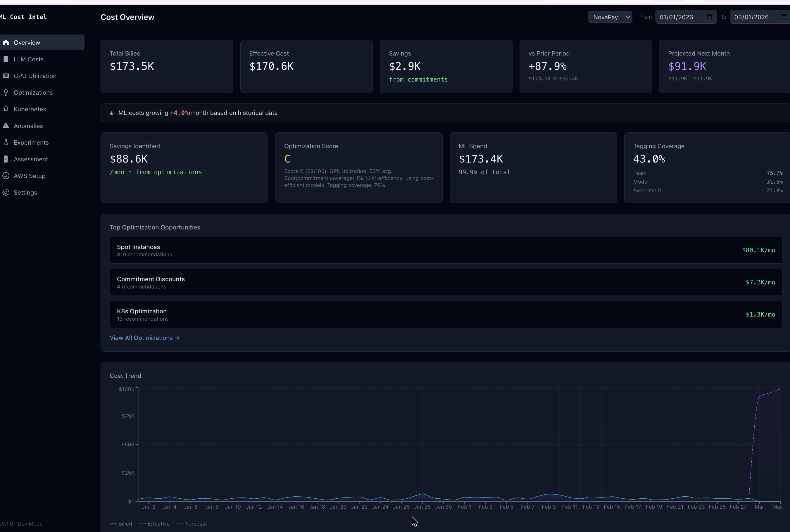Click View All Optimizations link

tap(144, 338)
